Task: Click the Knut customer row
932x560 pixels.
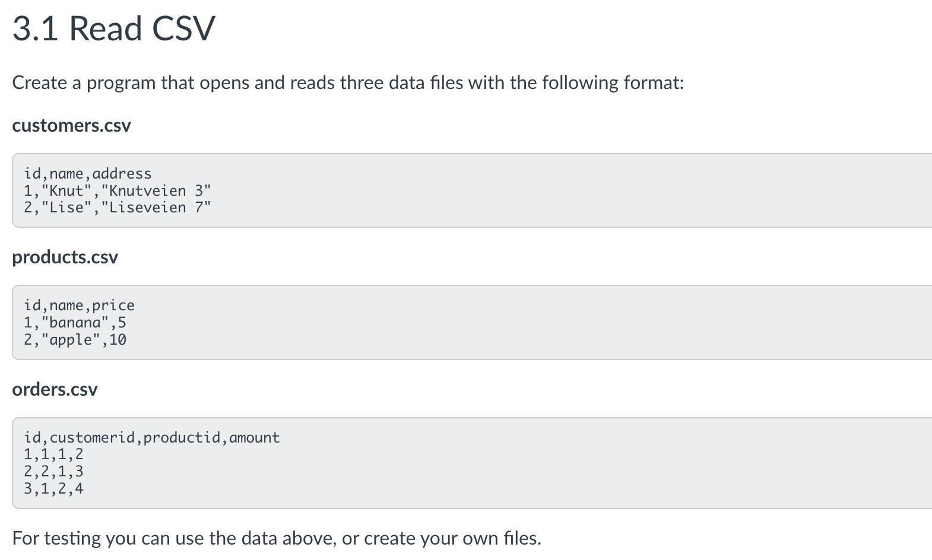Action: pyautogui.click(x=118, y=191)
